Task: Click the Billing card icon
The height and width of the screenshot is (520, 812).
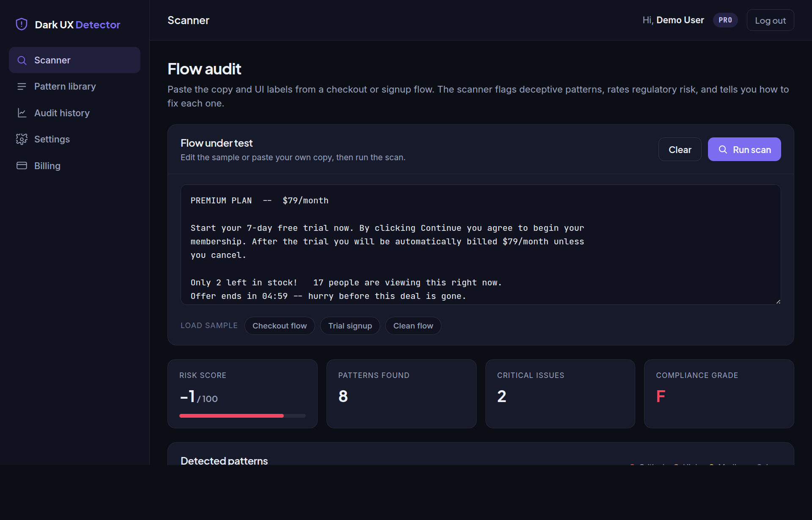Action: (22, 166)
